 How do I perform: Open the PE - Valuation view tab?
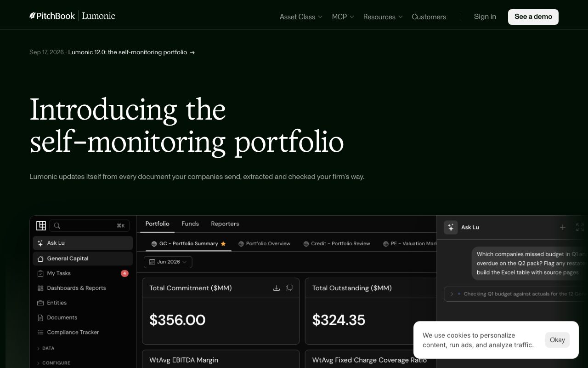click(x=410, y=243)
